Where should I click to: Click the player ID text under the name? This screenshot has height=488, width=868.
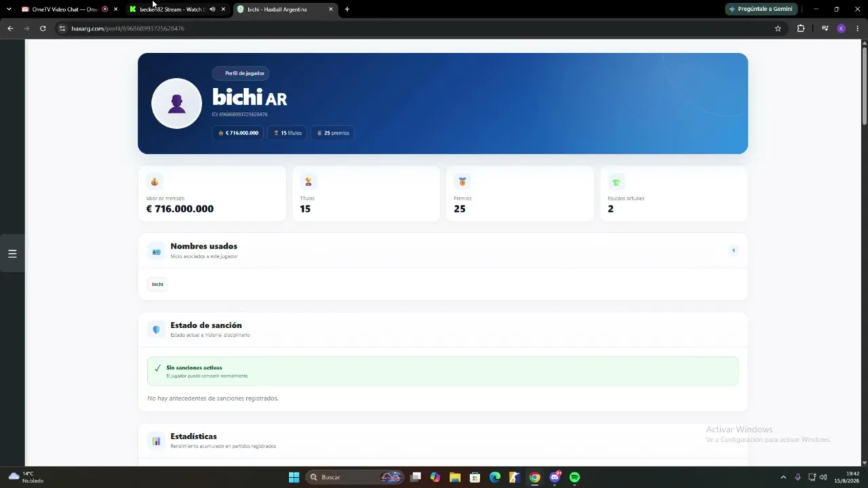[x=239, y=115]
